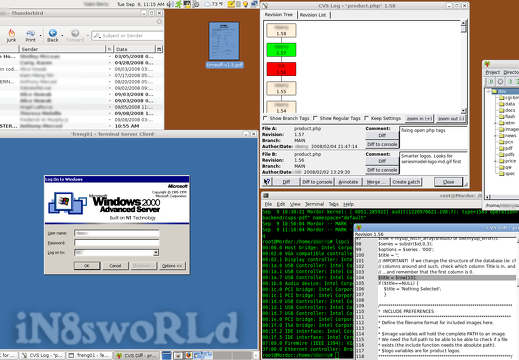Click the stop (X) icon in CVS toolbar

click(x=500, y=81)
